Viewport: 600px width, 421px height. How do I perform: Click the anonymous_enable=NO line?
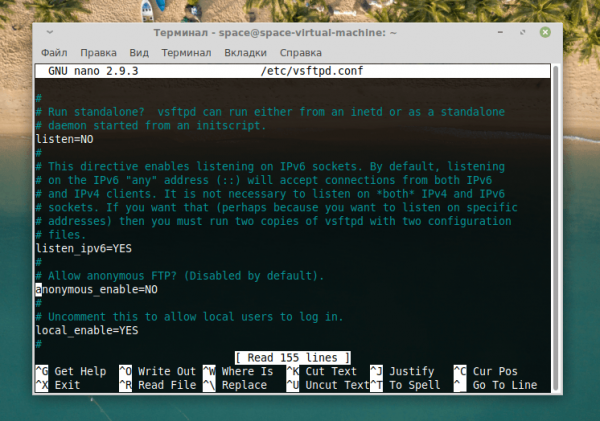pyautogui.click(x=96, y=289)
